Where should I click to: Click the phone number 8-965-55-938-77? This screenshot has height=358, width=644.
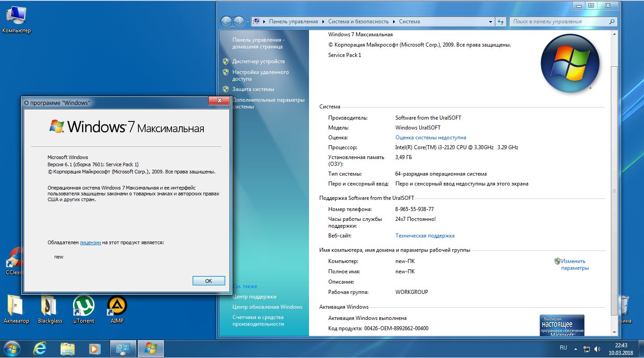pyautogui.click(x=414, y=209)
